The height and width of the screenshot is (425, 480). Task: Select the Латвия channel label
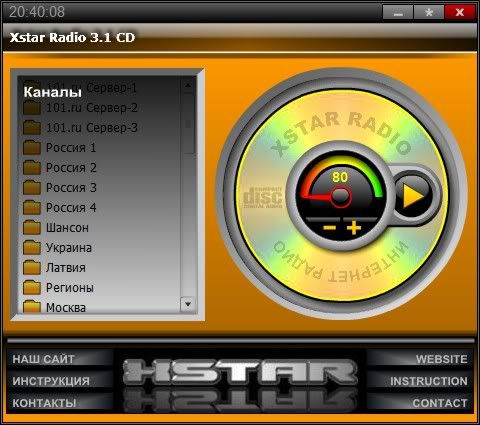66,268
